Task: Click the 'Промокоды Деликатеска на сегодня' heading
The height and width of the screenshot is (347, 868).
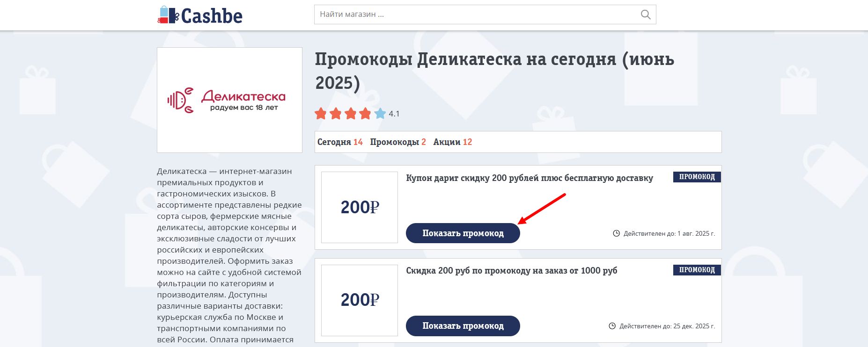Action: coord(494,71)
